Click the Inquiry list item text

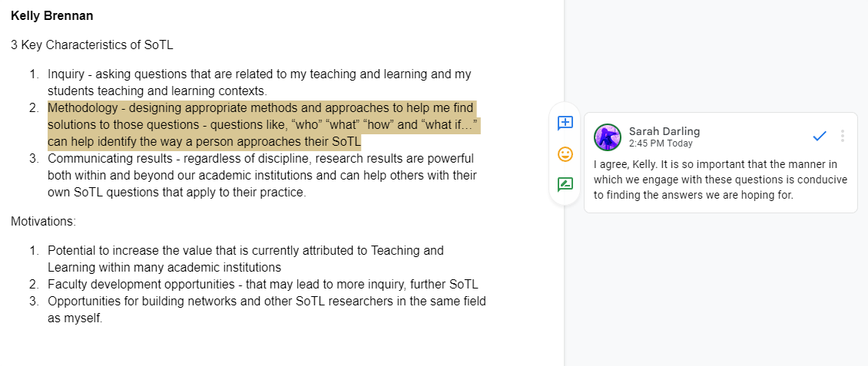click(x=259, y=82)
